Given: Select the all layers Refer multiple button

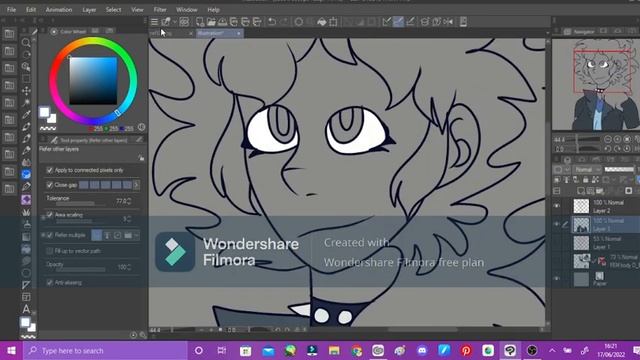Looking at the screenshot, I should (x=97, y=235).
